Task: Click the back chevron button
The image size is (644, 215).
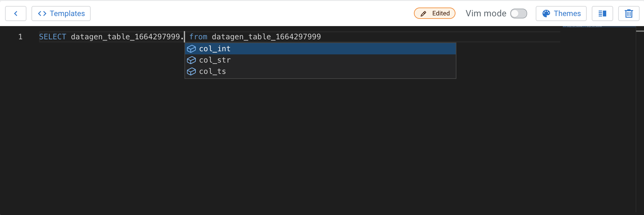Action: click(x=16, y=14)
